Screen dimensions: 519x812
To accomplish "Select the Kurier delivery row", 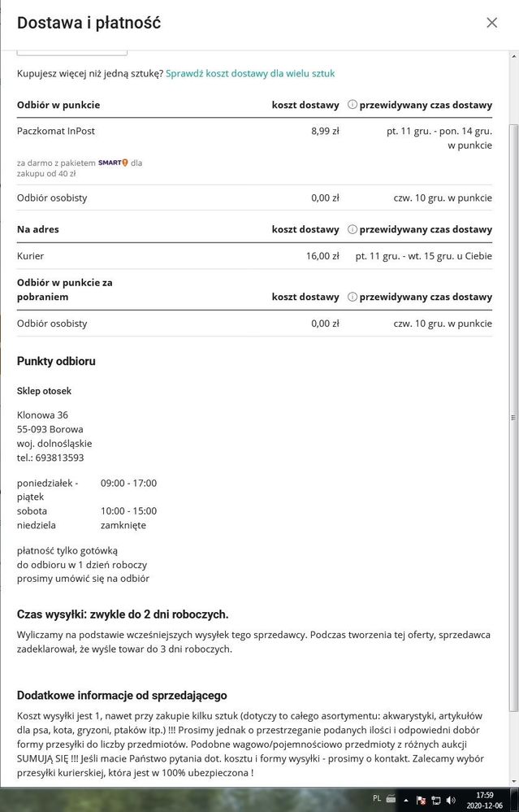I will (31, 256).
